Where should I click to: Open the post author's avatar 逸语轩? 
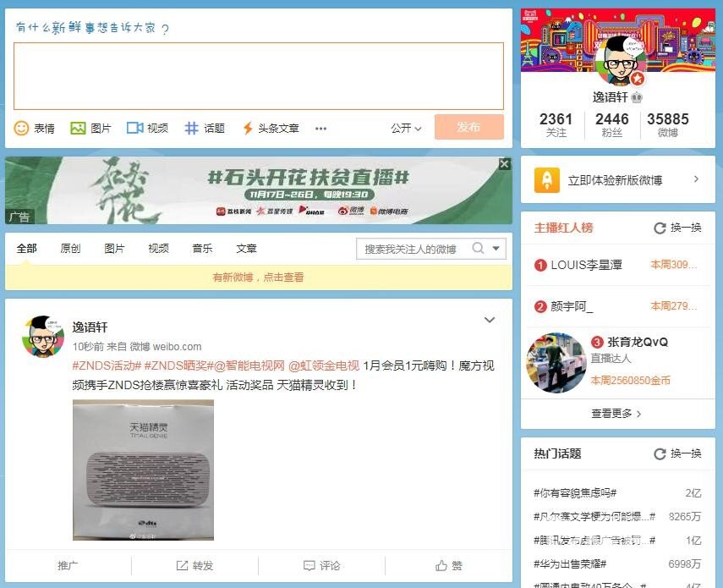[x=43, y=337]
